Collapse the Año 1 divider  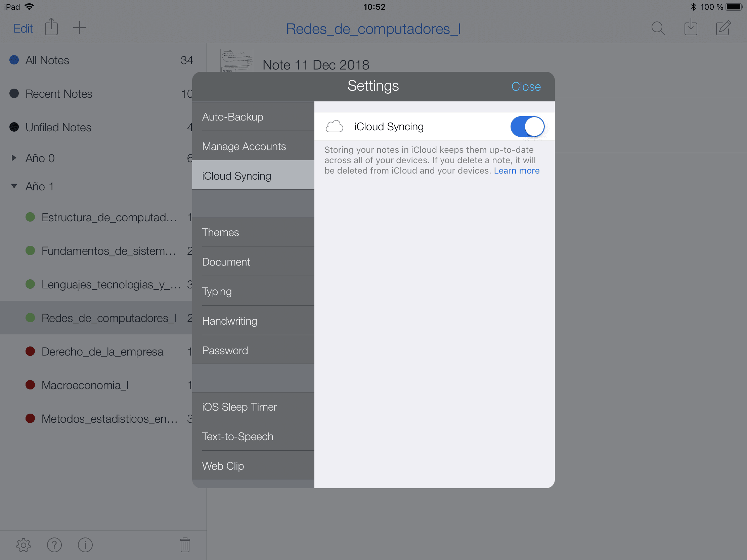tap(14, 186)
